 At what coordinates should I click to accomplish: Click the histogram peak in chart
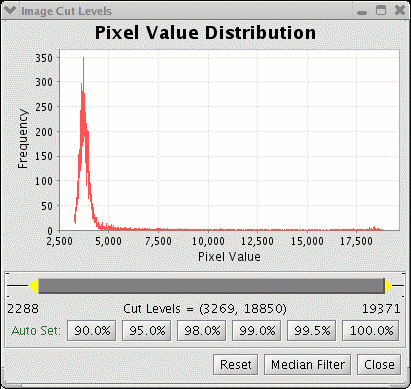pos(83,59)
